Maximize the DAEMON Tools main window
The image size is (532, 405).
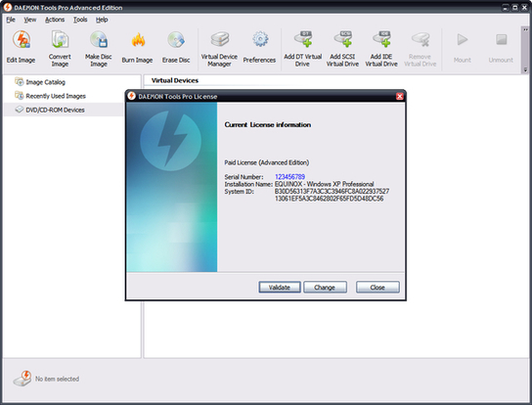515,8
